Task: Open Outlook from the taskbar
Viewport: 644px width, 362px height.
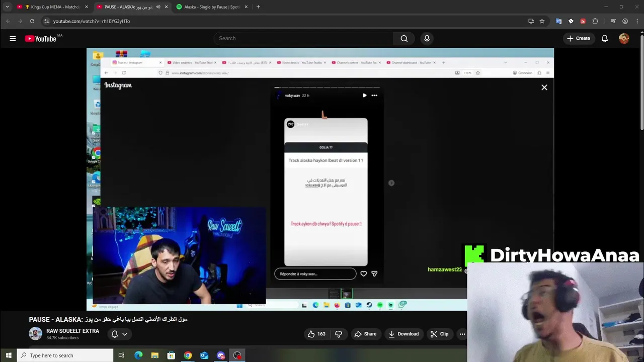Action: 204,355
